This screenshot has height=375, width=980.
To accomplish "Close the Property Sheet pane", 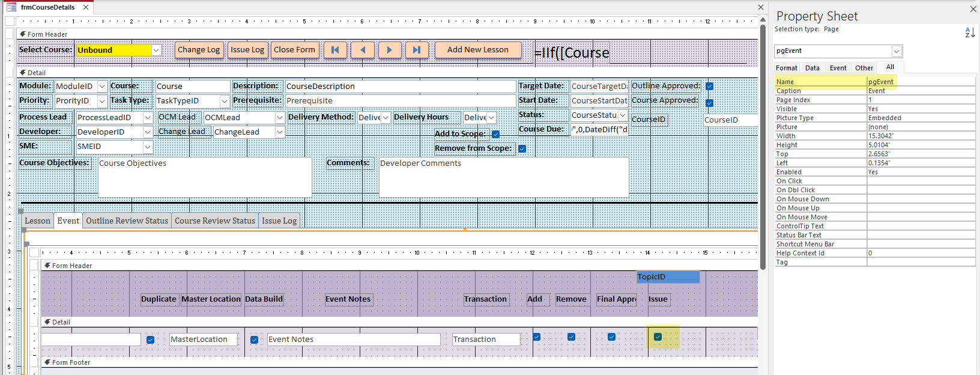I will 973,8.
